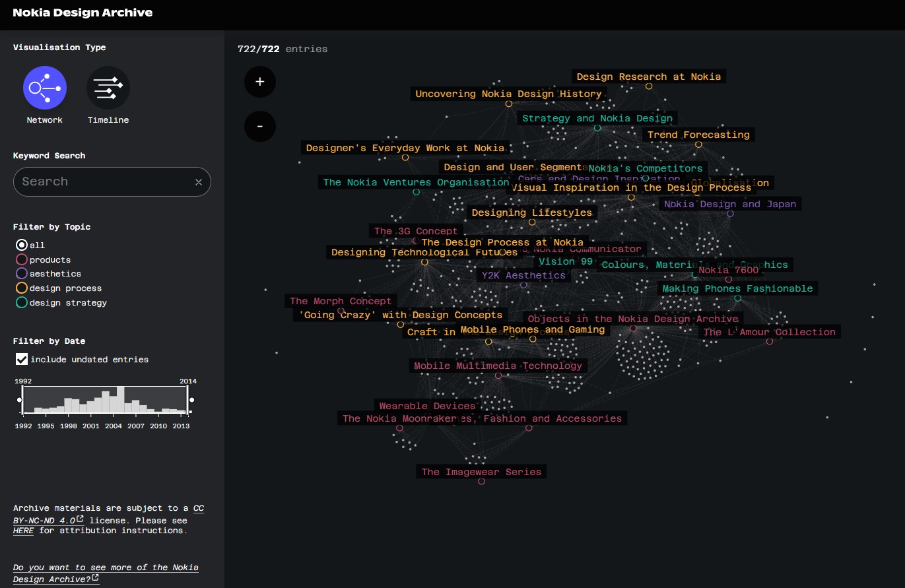
Task: Grab the left date range handle at 1992
Action: (19, 400)
